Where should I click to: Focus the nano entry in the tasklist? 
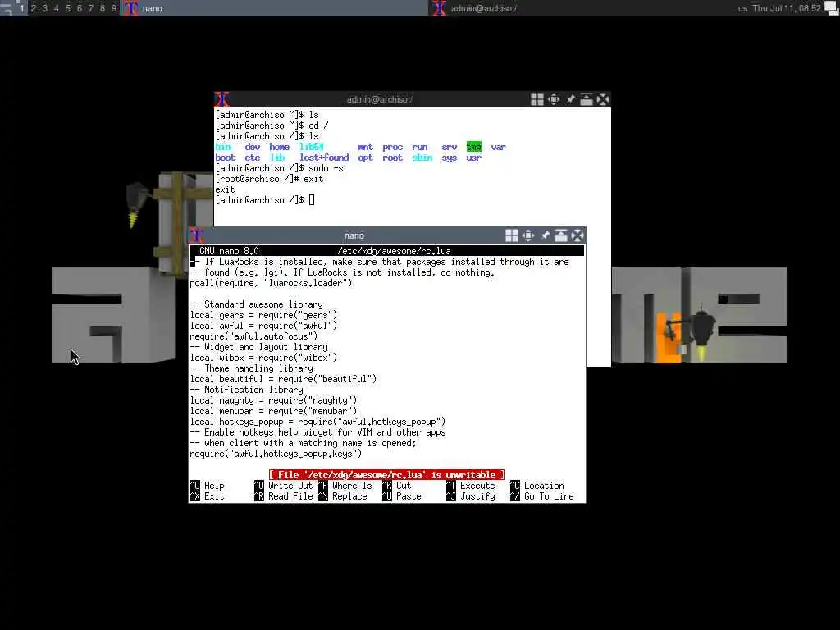pyautogui.click(x=276, y=8)
